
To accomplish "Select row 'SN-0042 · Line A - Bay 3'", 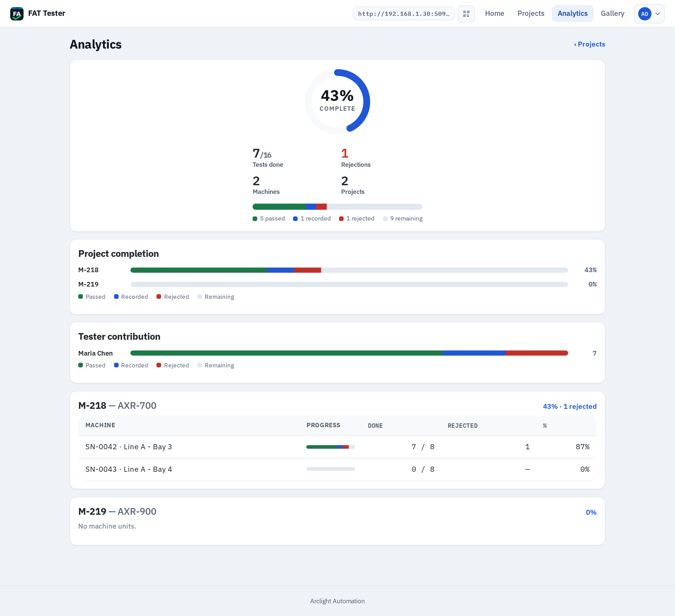I will coord(337,447).
